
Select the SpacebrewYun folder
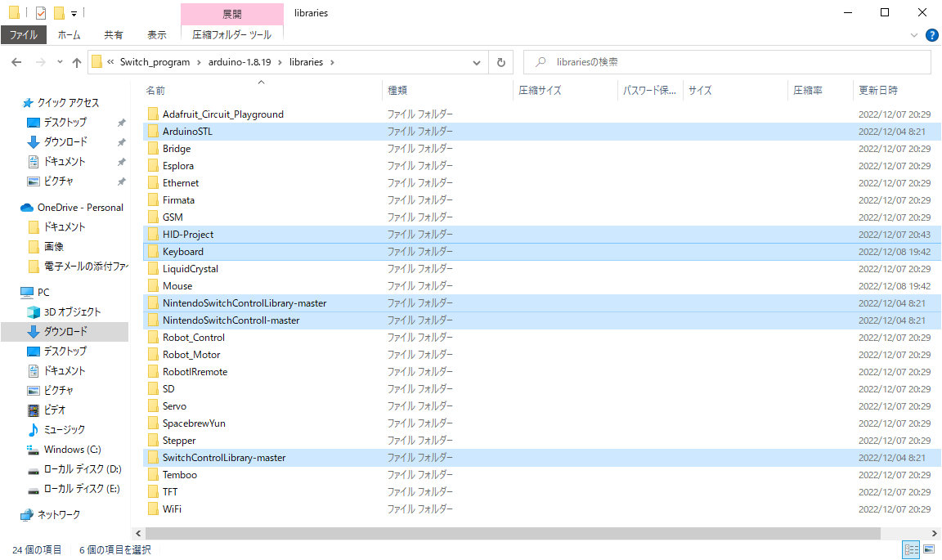point(194,423)
